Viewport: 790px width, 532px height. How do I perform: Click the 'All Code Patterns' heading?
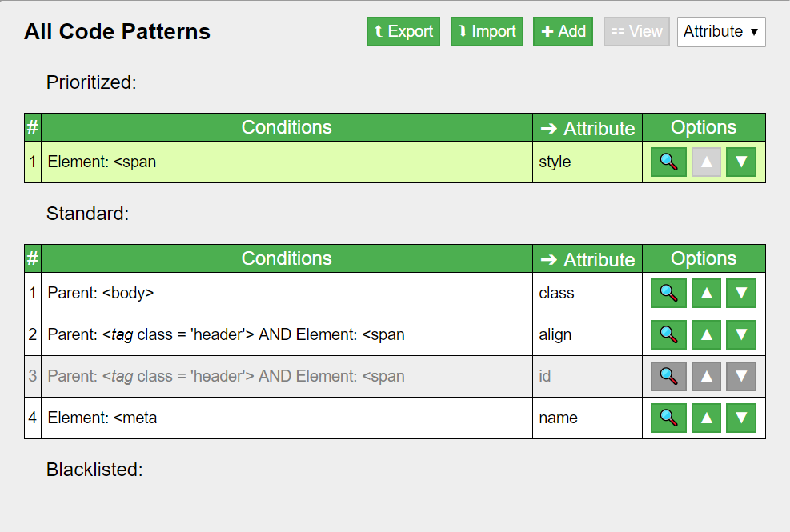[x=117, y=32]
